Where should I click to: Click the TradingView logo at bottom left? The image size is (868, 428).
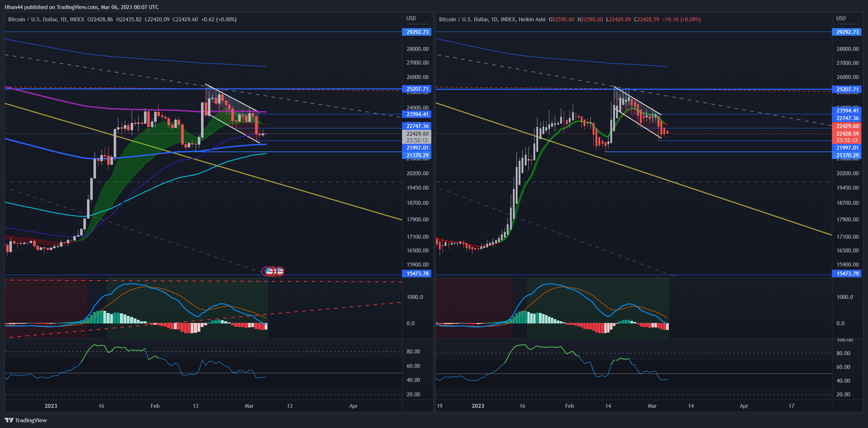pos(26,420)
